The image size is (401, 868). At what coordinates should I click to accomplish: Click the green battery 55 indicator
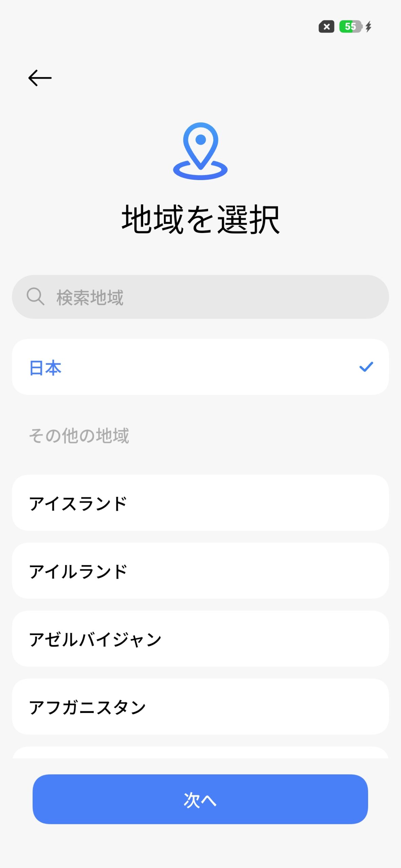[x=350, y=26]
